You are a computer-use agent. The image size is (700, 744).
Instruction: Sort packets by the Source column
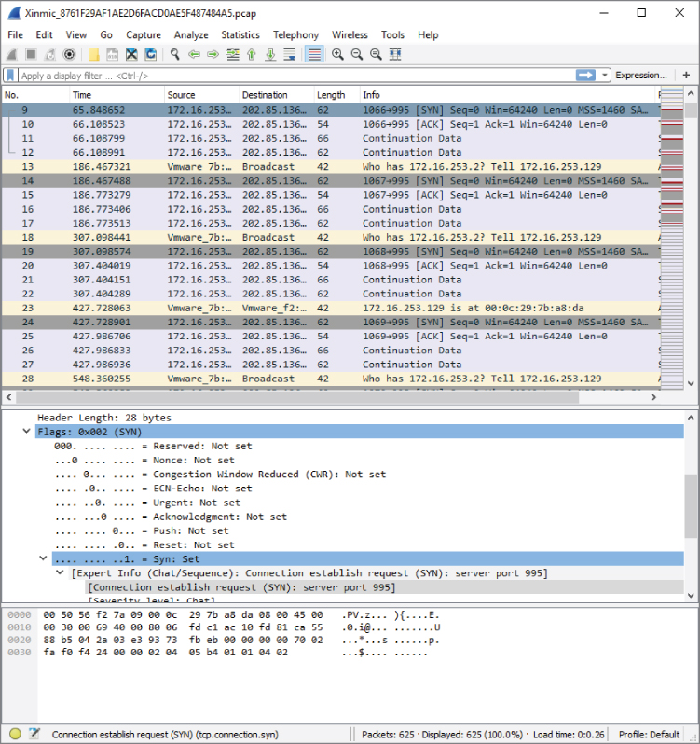pyautogui.click(x=202, y=95)
